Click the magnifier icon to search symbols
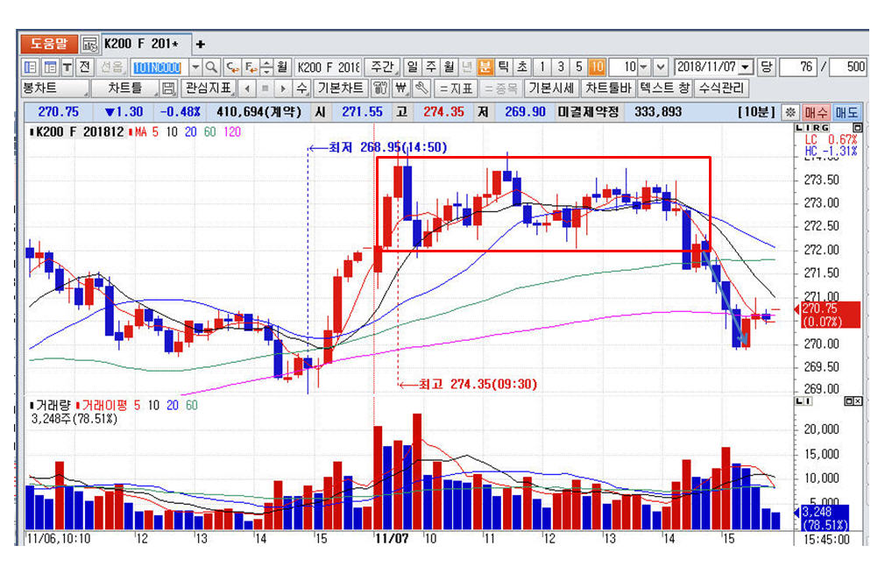Viewport: 885px width, 588px height. coord(211,67)
